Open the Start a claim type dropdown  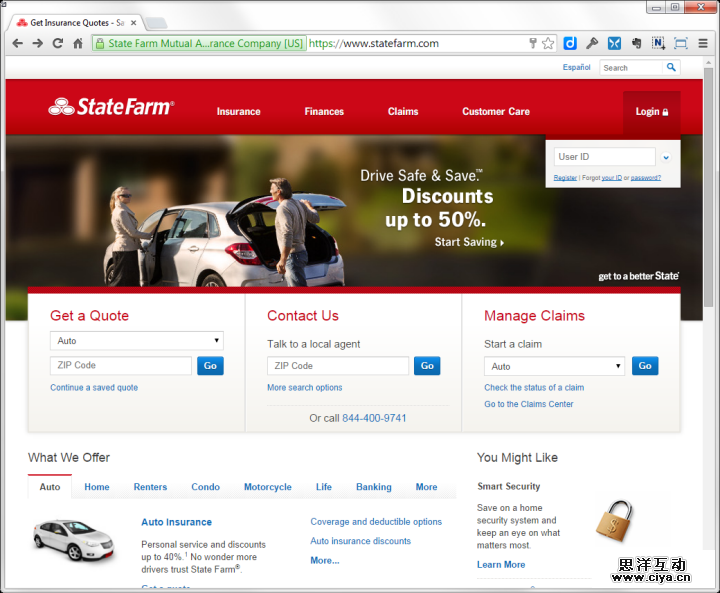[554, 366]
